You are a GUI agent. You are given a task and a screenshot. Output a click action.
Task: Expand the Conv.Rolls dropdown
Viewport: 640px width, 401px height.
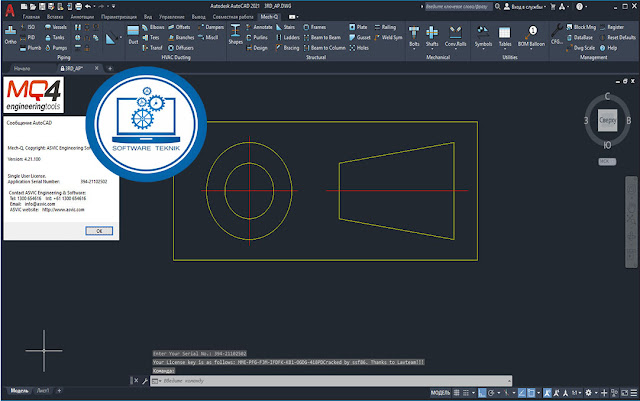point(455,49)
